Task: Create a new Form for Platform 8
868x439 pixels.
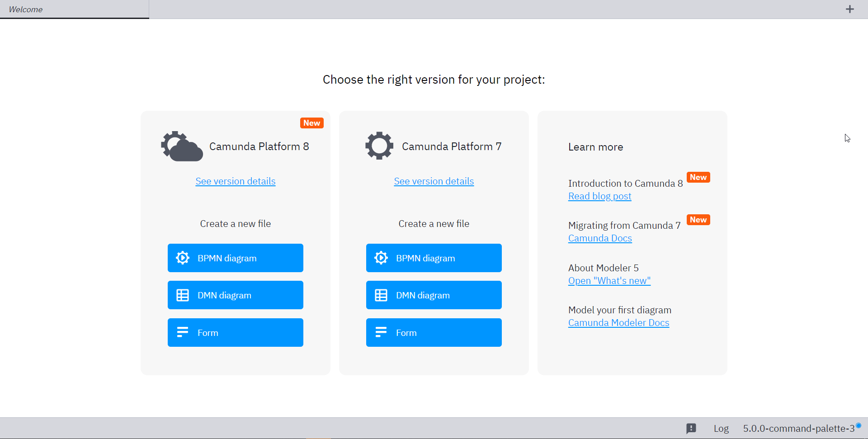Action: (x=235, y=332)
